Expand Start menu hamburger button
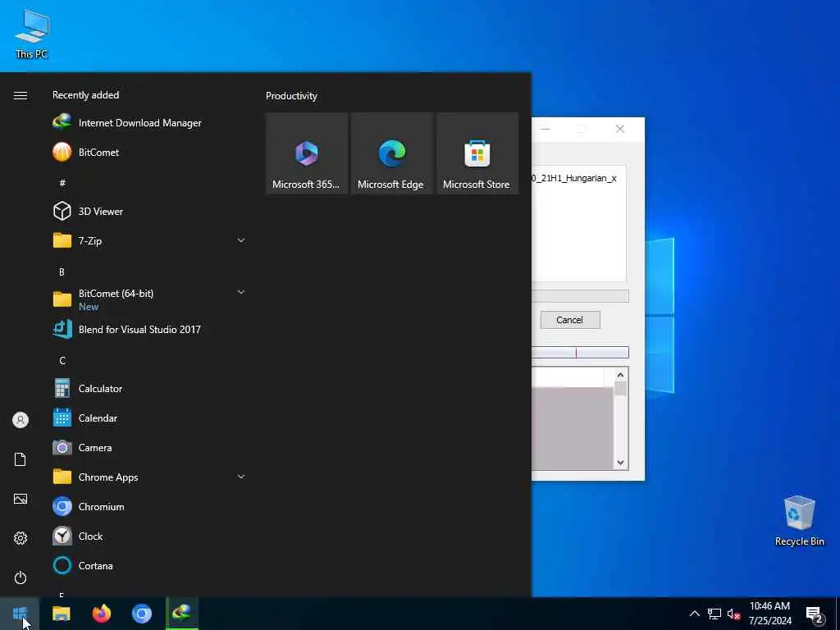Screen dimensions: 840x630 [x=21, y=95]
